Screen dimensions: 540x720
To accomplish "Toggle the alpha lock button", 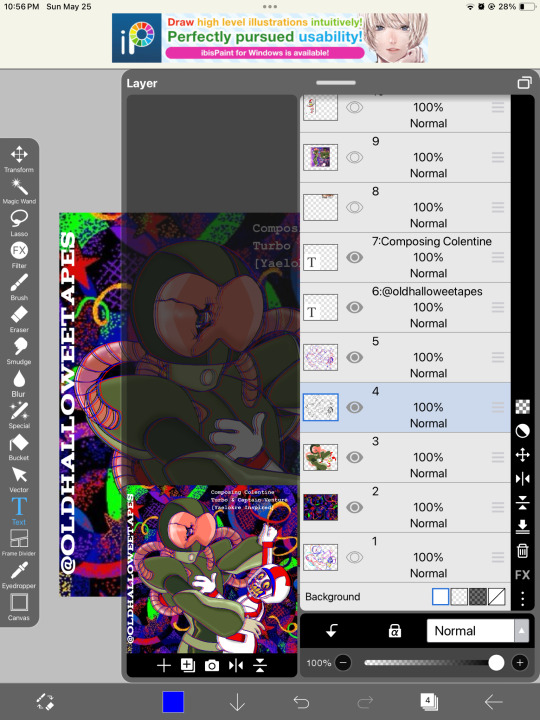I will pyautogui.click(x=394, y=631).
